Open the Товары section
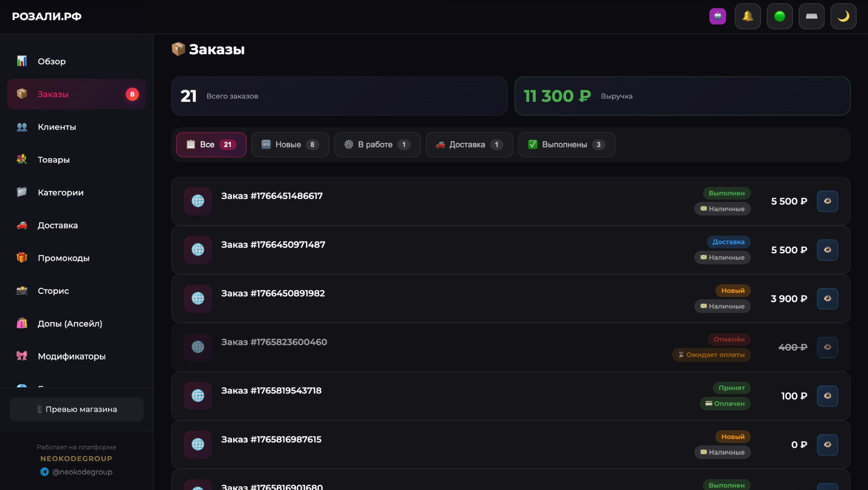This screenshot has width=868, height=490. tap(53, 160)
